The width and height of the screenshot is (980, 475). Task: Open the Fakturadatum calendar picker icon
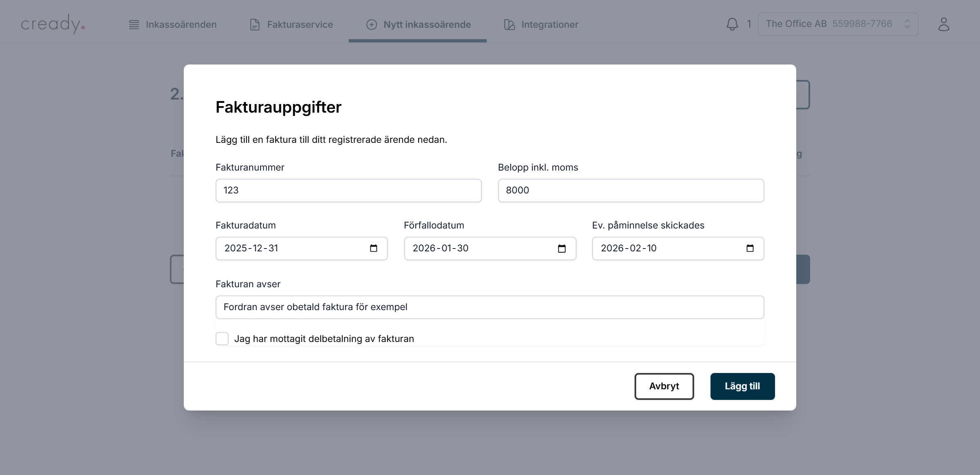point(373,248)
